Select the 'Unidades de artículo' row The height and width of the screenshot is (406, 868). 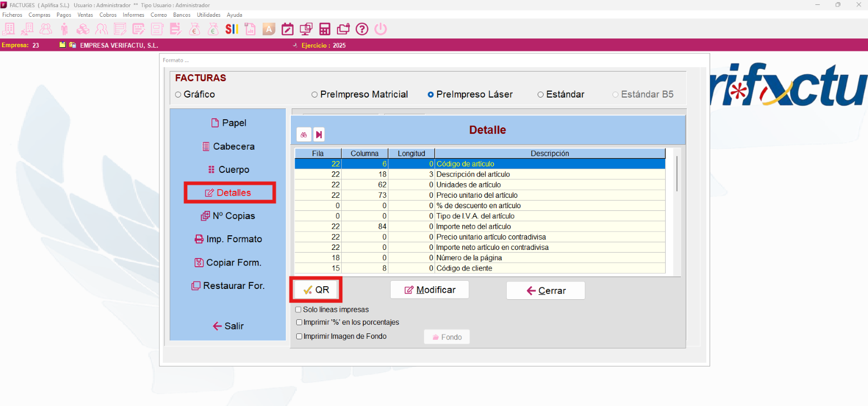coord(480,185)
